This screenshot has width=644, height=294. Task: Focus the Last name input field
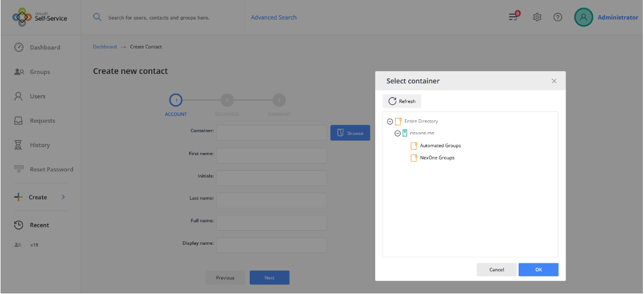(272, 200)
